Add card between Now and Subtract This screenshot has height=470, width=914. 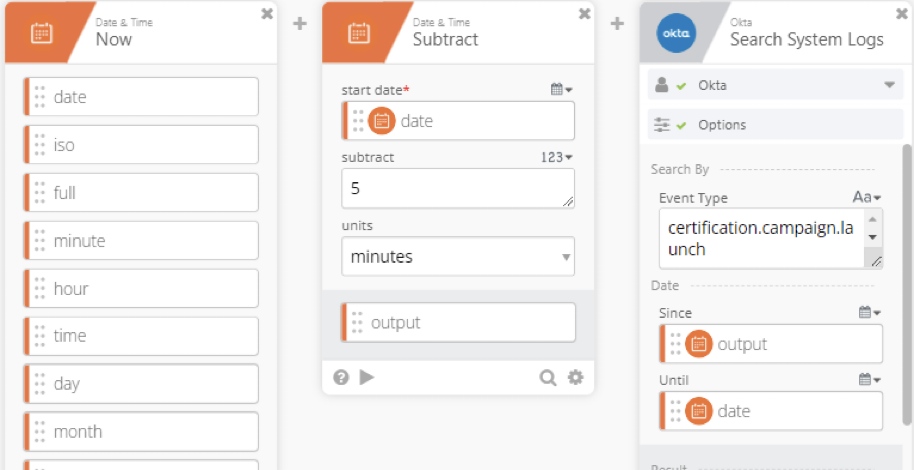(x=300, y=23)
